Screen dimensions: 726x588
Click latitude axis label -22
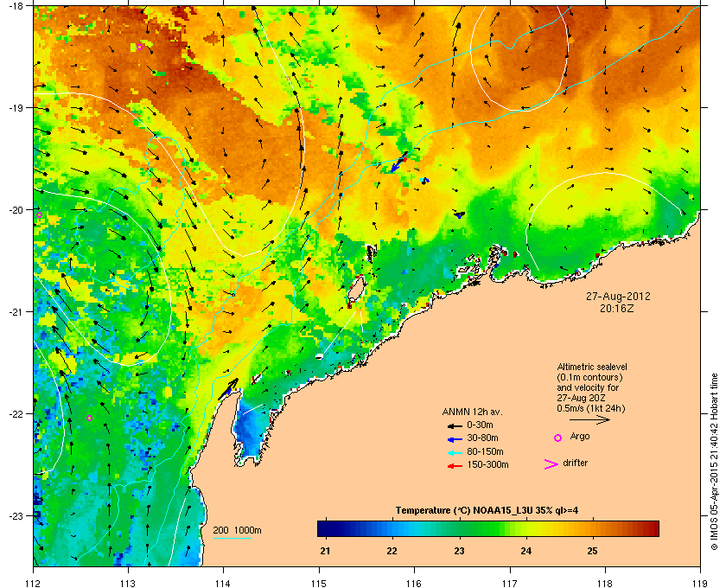pos(16,413)
